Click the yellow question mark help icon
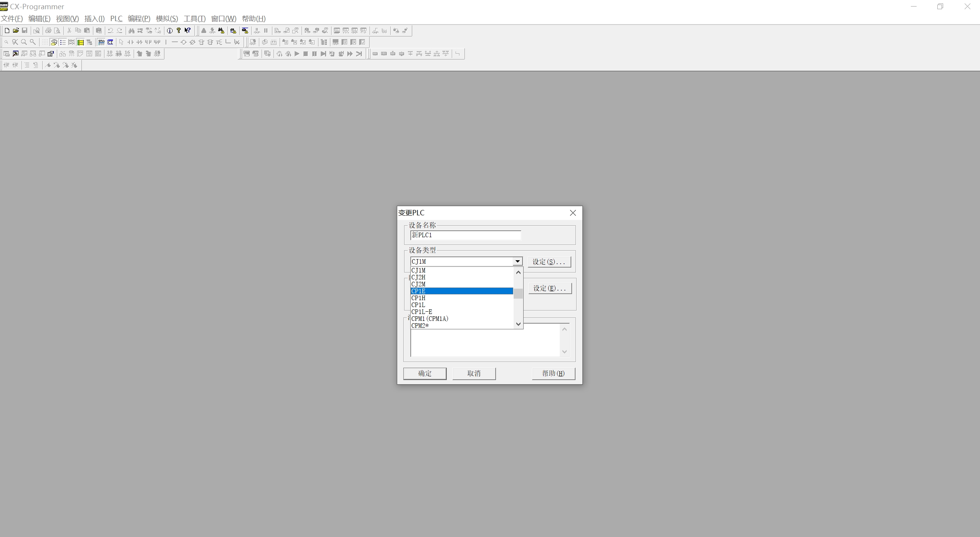Screen dimensions: 980x537 [179, 31]
